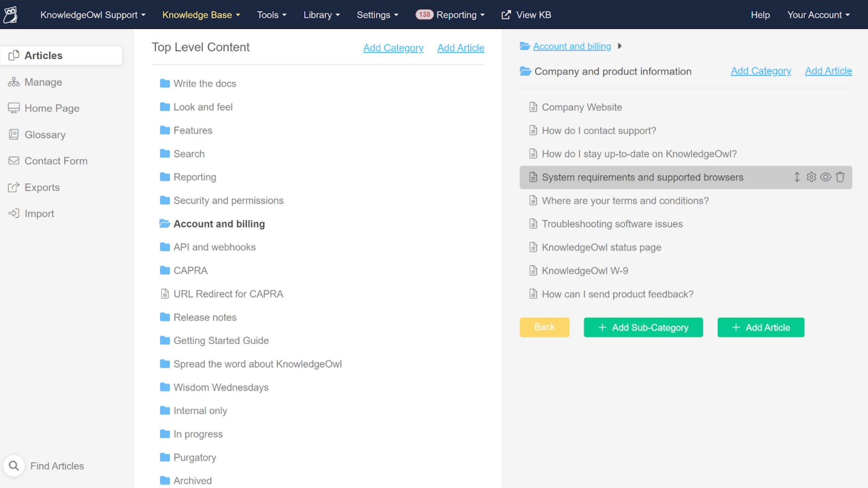Expand the Tools dropdown menu
The height and width of the screenshot is (488, 868).
[x=272, y=15]
